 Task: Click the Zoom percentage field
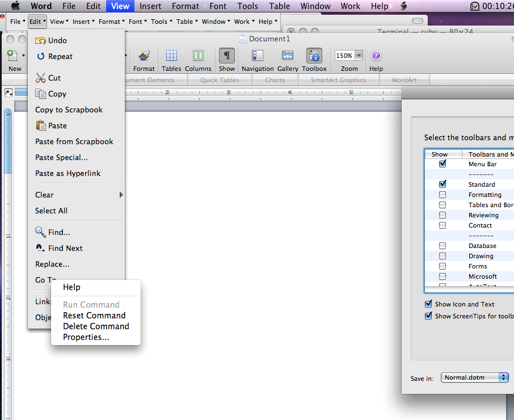(344, 56)
